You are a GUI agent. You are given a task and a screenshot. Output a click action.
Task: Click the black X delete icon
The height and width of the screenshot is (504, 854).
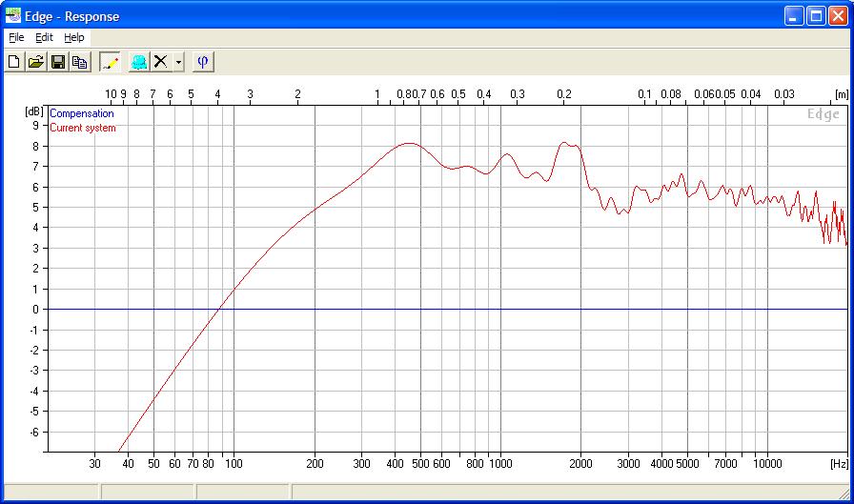point(161,62)
